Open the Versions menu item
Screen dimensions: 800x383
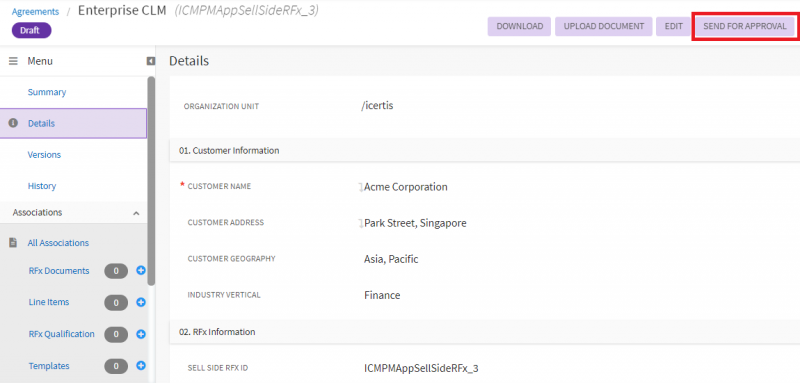tap(44, 155)
